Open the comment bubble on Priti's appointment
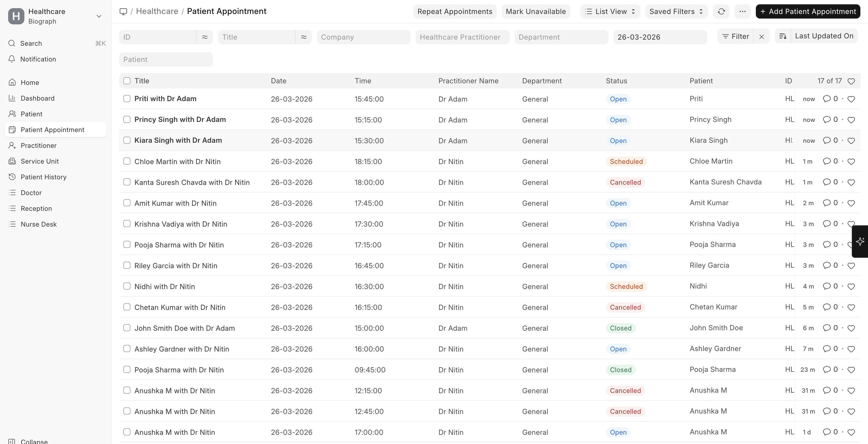The height and width of the screenshot is (444, 868). [827, 99]
